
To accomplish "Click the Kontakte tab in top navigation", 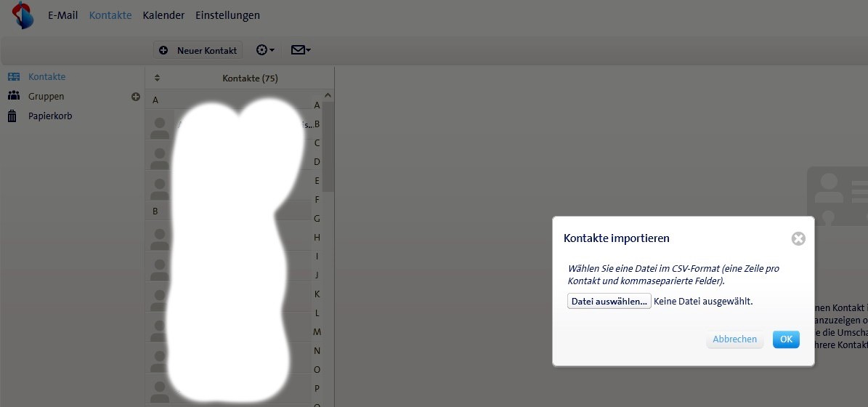I will coord(110,15).
